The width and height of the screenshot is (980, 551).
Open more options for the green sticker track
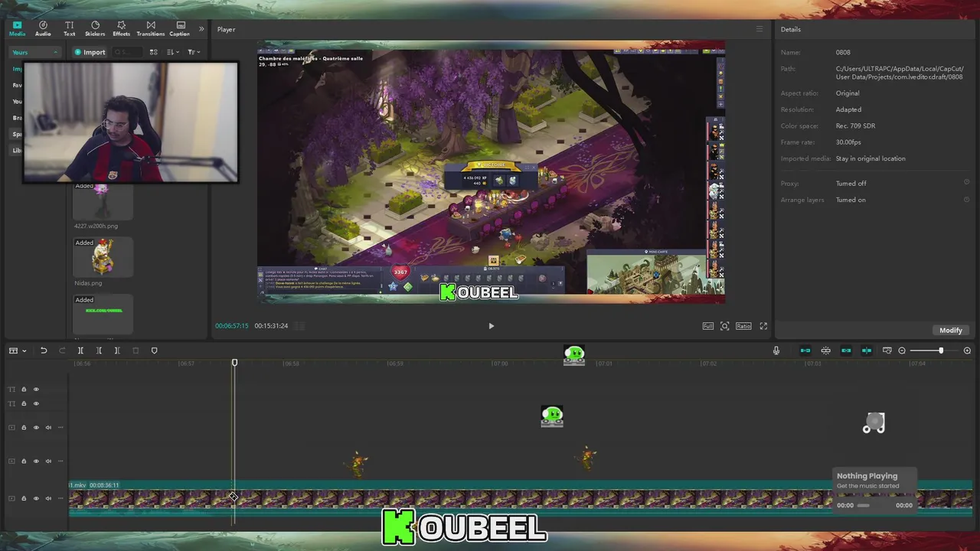(60, 428)
